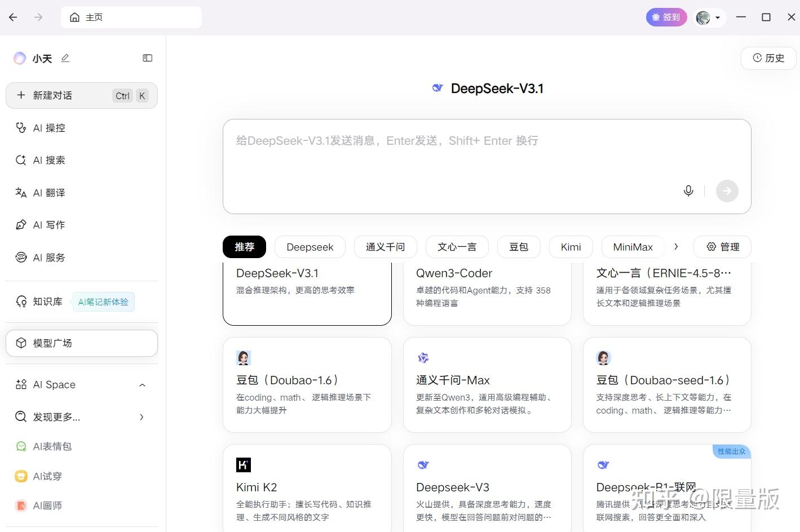Viewport: 800px width, 532px height.
Task: Click the Kimi K2 logo icon
Action: click(x=244, y=465)
